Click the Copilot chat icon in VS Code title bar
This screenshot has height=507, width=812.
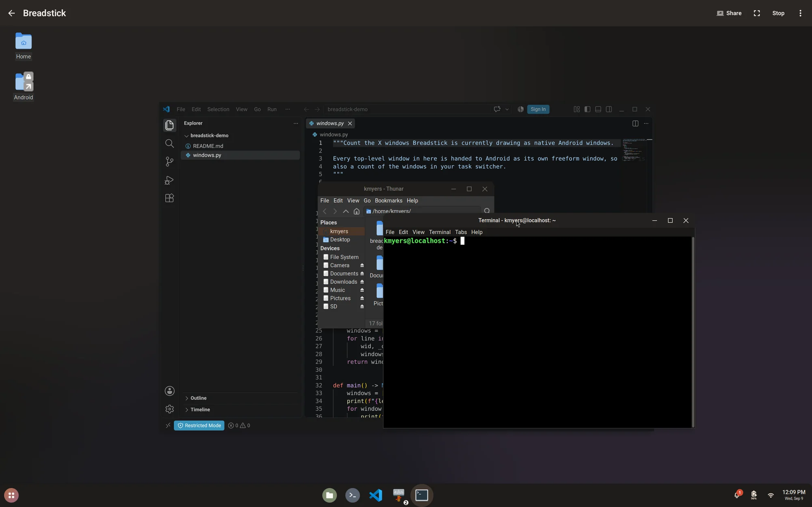click(x=497, y=109)
